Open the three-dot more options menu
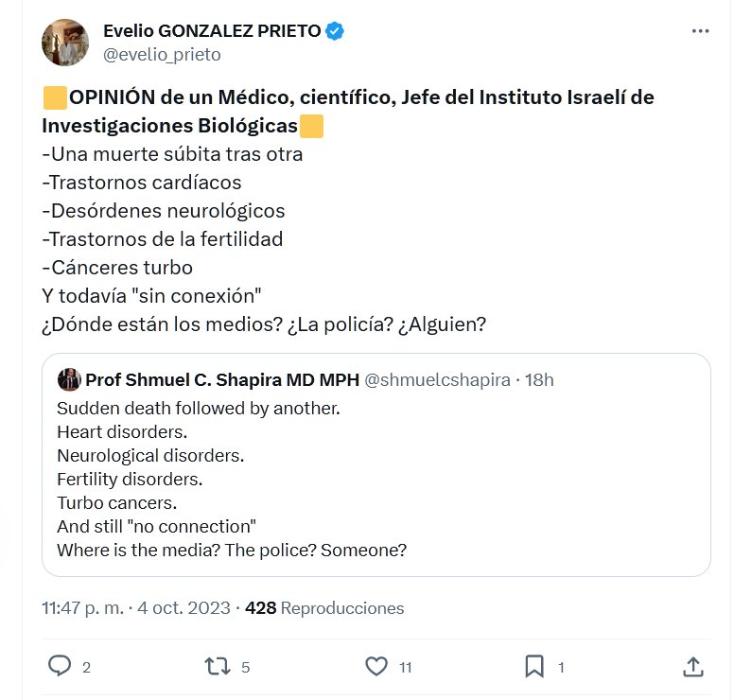Viewport: 734px width, 700px height. click(700, 31)
